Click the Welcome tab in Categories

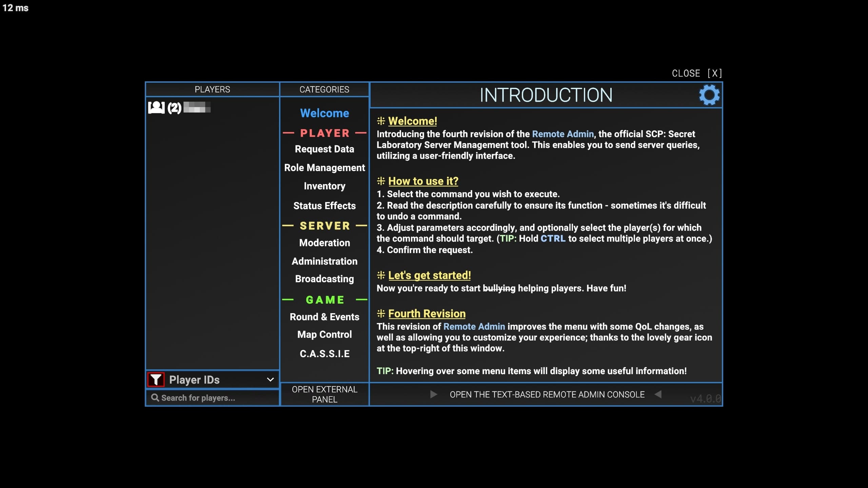[x=324, y=112]
